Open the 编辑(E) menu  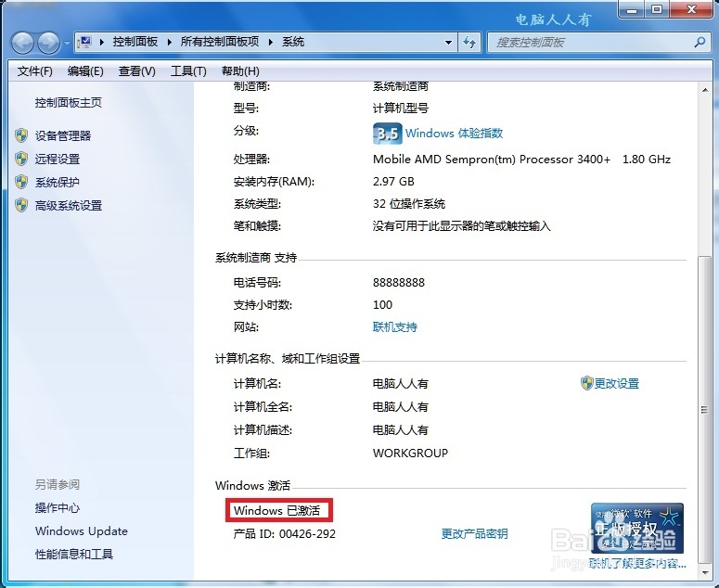coord(85,71)
